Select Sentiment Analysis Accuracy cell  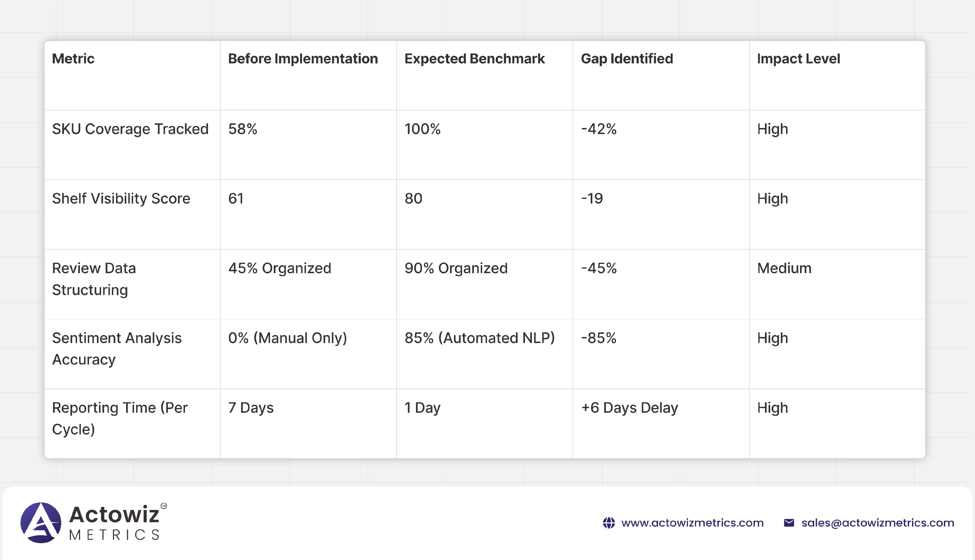(117, 348)
